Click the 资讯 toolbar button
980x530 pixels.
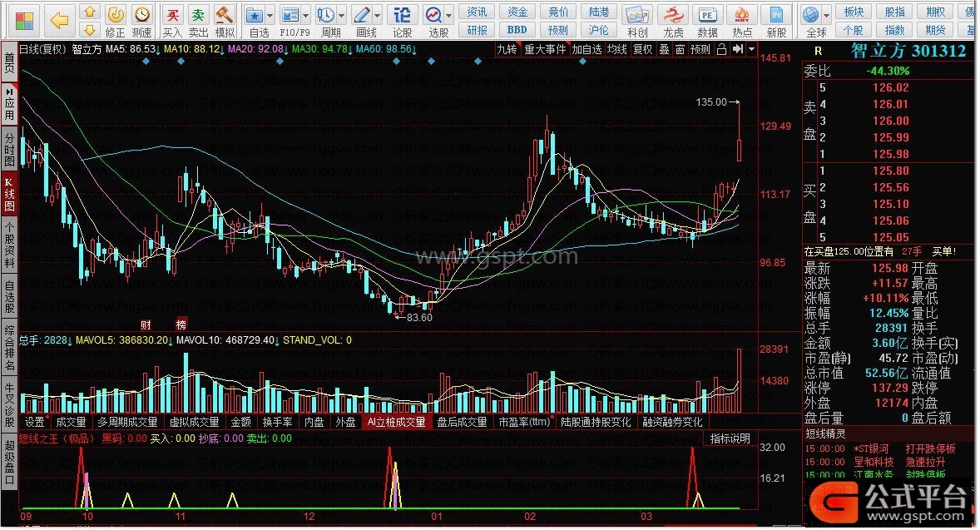477,12
